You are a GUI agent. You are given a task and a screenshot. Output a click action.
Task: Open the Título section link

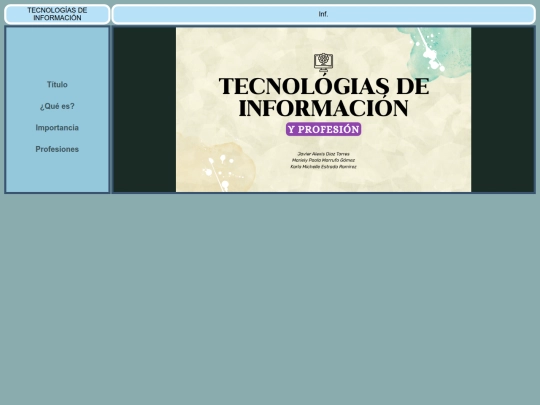coord(57,84)
